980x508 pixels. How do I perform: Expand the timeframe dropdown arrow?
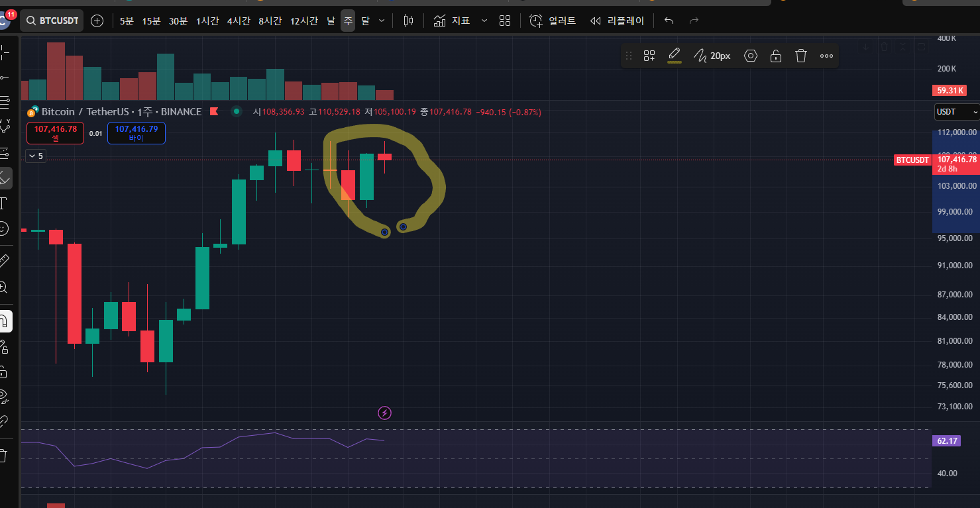382,21
